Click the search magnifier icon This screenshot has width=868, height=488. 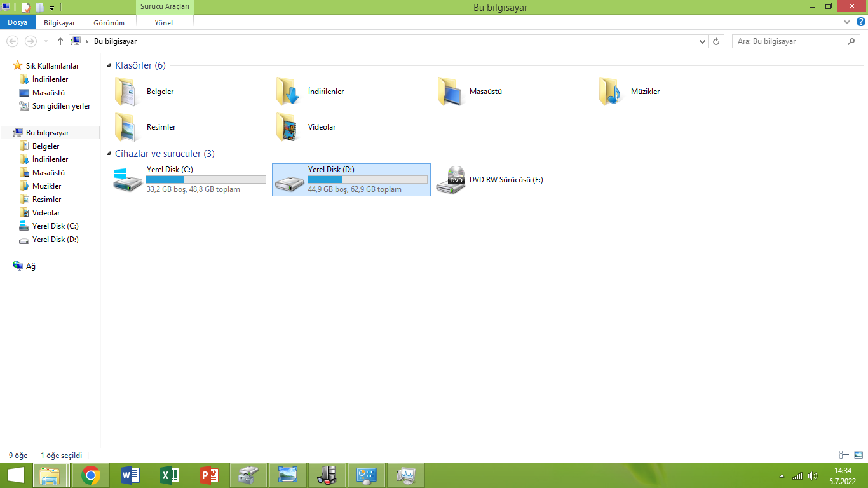coord(852,41)
